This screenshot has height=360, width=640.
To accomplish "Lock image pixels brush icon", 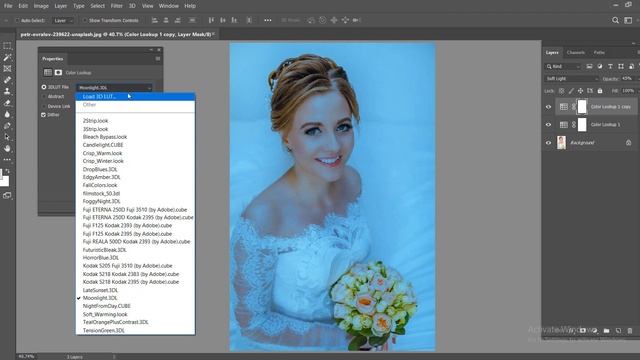I will tap(571, 91).
